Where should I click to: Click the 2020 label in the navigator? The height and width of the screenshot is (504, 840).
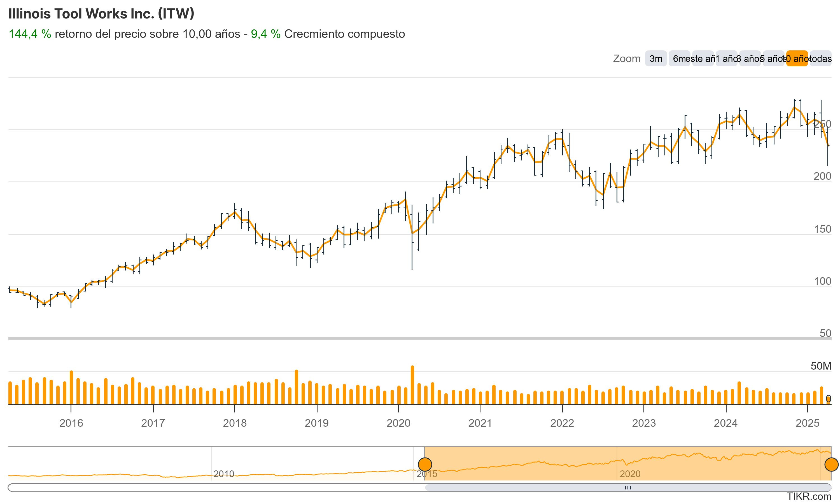630,474
